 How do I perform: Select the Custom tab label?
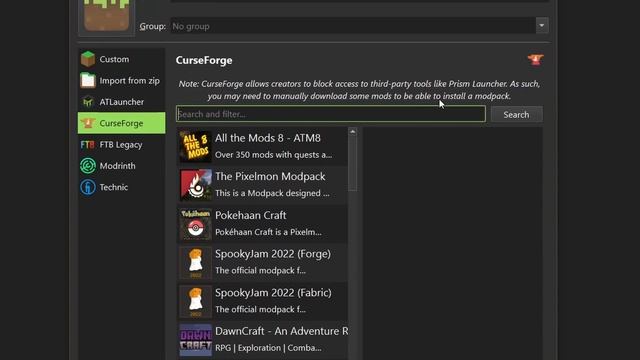[x=114, y=59]
